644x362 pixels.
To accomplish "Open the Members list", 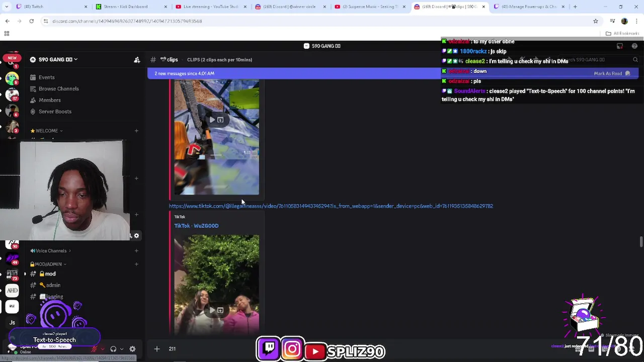I will [x=49, y=100].
